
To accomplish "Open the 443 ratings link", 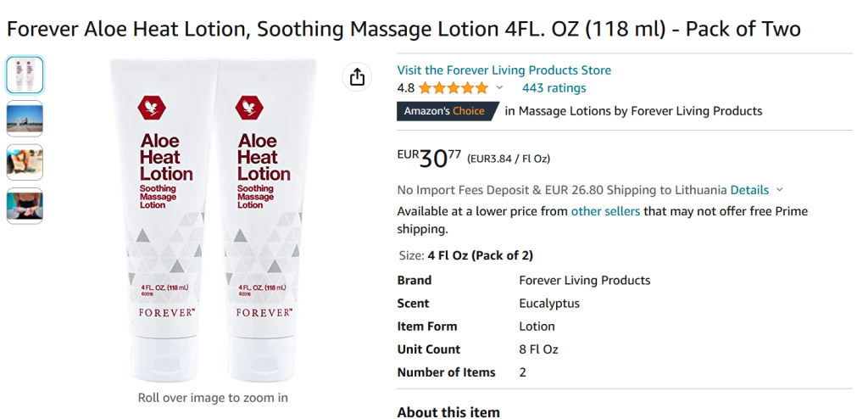I will click(554, 88).
